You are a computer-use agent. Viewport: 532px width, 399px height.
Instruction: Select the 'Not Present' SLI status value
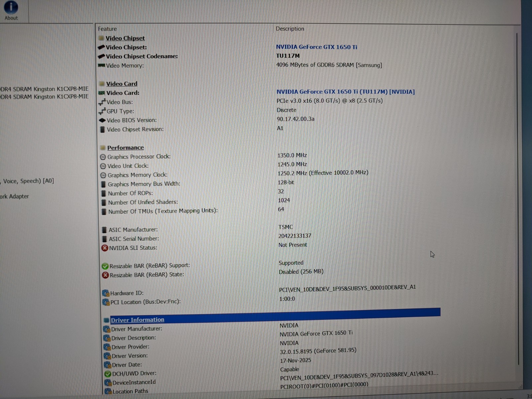click(x=293, y=245)
